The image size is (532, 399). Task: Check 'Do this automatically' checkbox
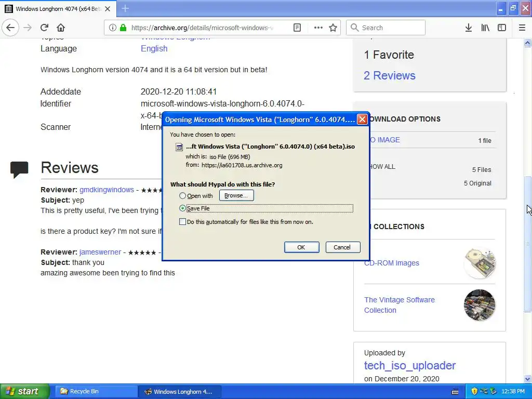[182, 222]
